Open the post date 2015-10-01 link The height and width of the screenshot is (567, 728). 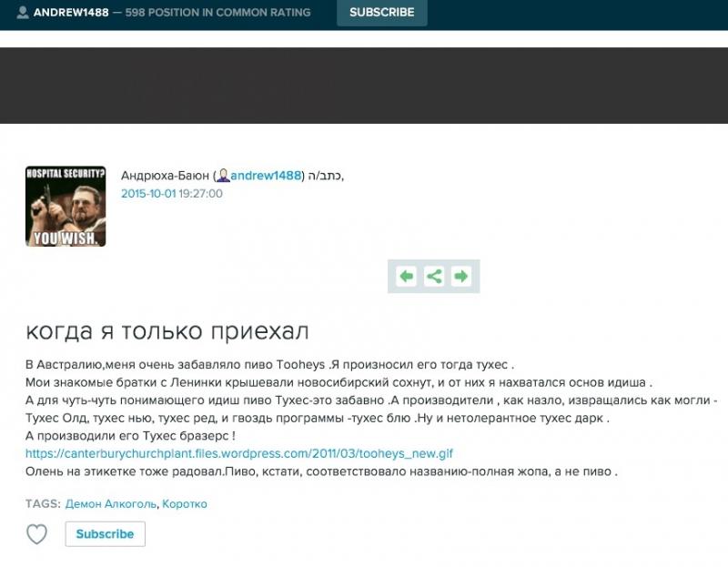pyautogui.click(x=148, y=194)
